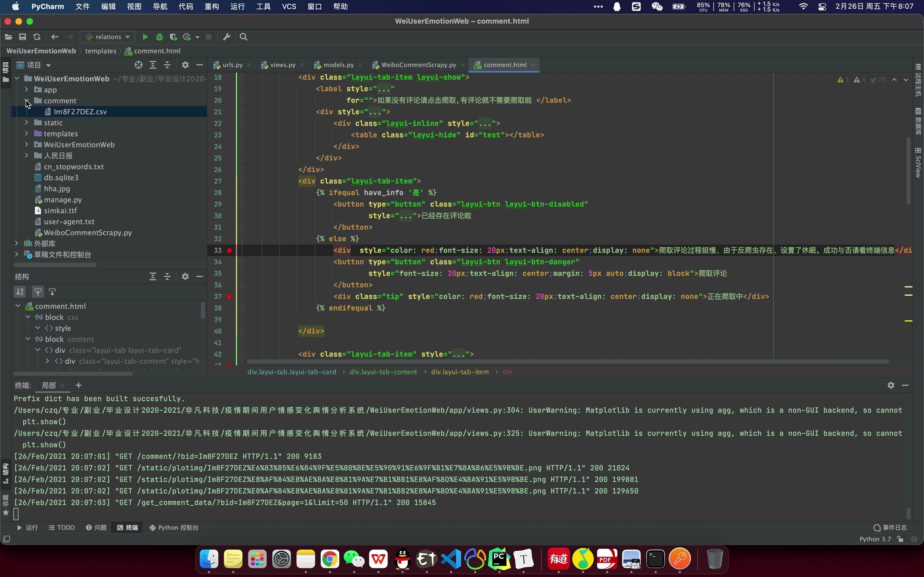Add new terminal tab with plus

(x=79, y=385)
